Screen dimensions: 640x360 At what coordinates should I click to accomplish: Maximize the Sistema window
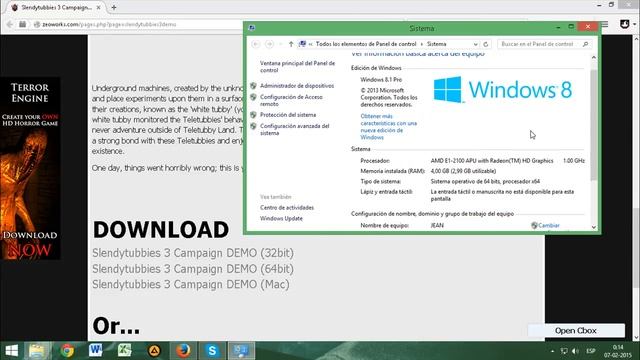coord(571,27)
